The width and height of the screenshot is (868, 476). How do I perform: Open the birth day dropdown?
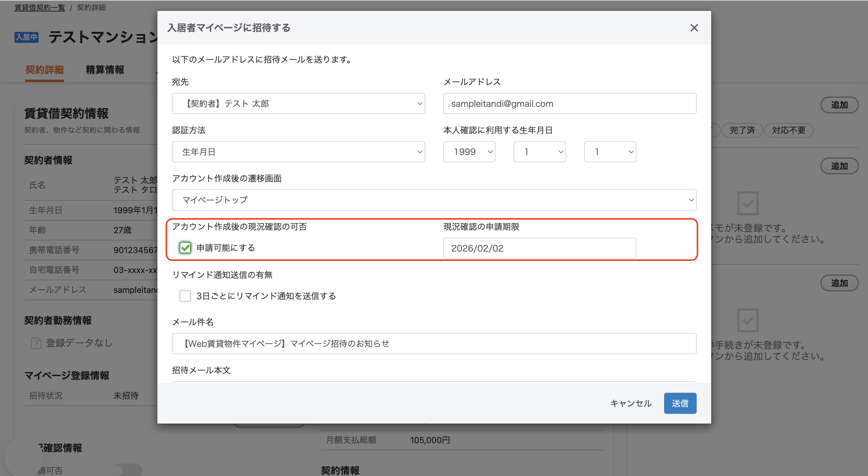pos(610,152)
